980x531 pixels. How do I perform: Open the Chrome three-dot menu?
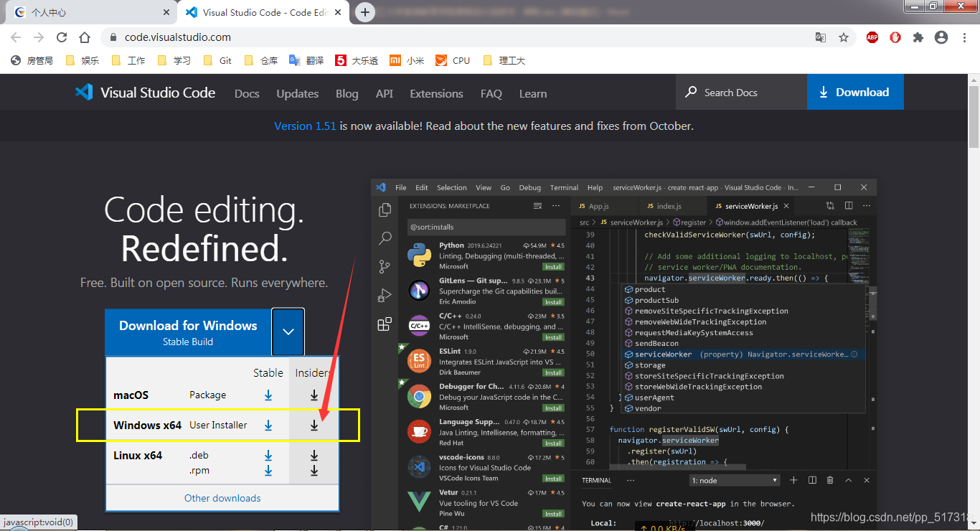964,37
